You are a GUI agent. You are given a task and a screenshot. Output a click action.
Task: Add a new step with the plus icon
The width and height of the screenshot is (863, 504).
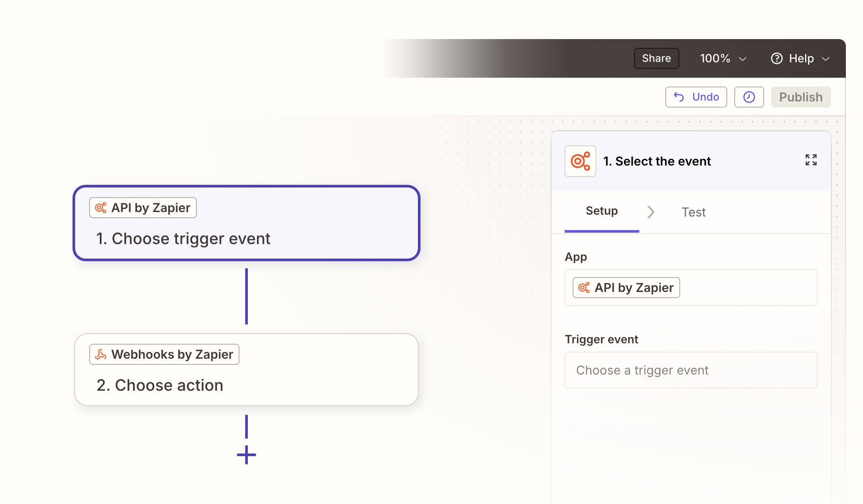pyautogui.click(x=246, y=455)
